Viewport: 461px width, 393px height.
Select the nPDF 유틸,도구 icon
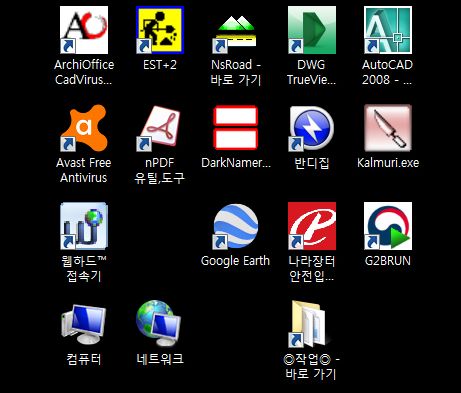(160, 128)
